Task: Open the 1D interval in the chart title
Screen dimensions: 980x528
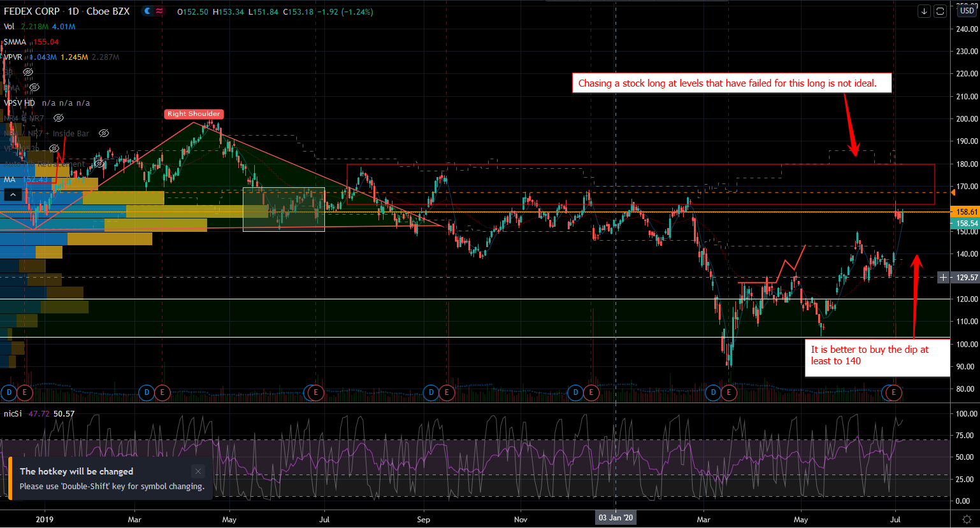Action: (x=73, y=11)
